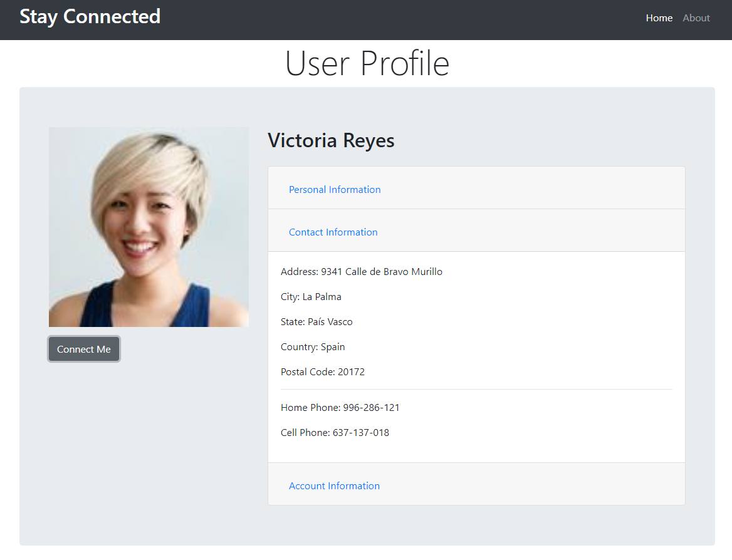Click the cell phone number 637-137-018
Viewport: 732px width, 560px height.
(x=360, y=433)
